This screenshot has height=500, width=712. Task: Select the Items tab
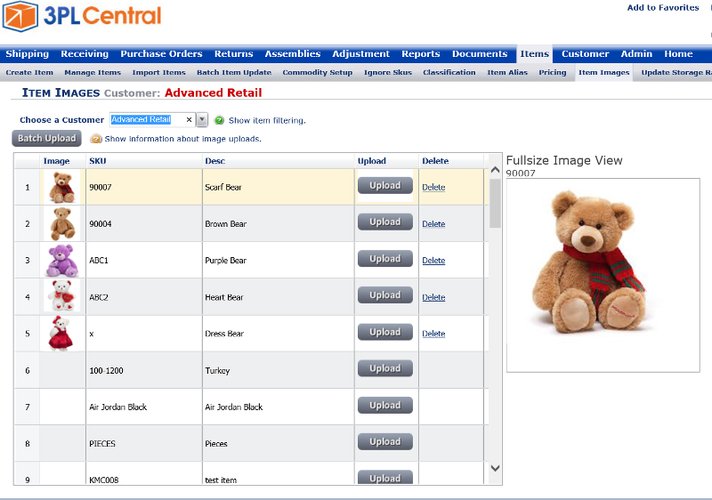[x=534, y=54]
